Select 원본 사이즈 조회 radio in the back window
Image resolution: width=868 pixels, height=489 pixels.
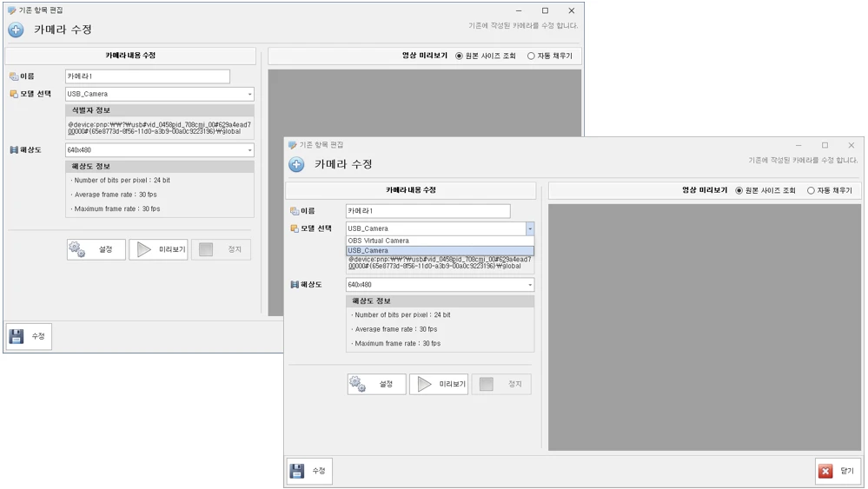point(459,56)
